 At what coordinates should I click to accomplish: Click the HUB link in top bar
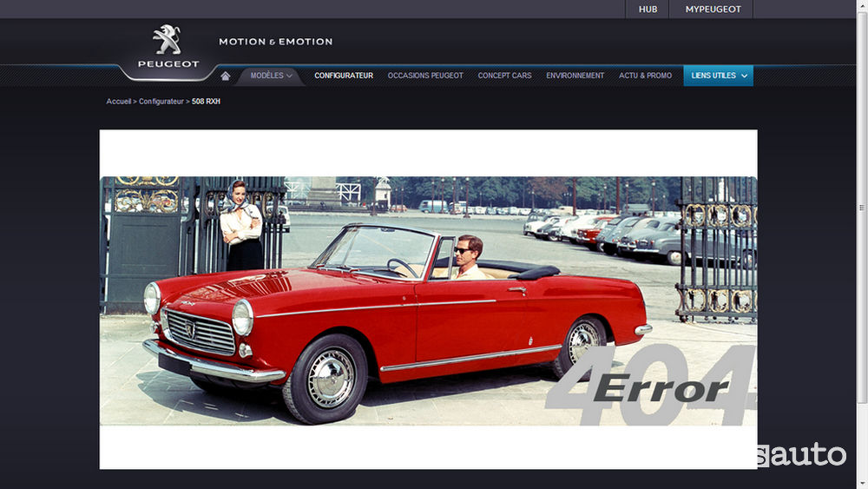click(x=648, y=10)
